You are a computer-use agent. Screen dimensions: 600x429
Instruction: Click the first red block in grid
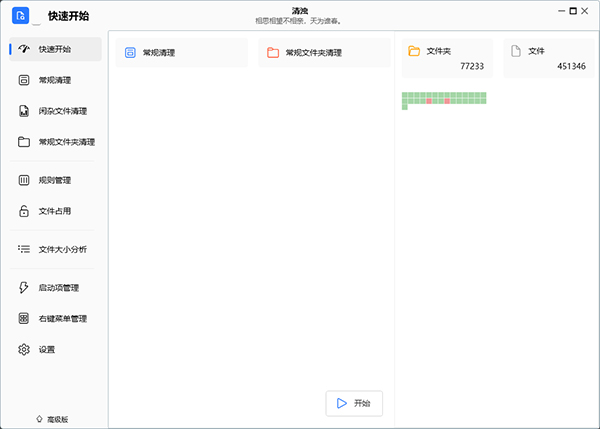(x=429, y=101)
